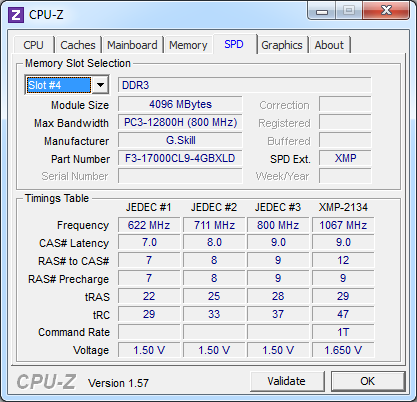
Task: Click the JEDEC #1 voltage 1.50 V cell
Action: 149,350
